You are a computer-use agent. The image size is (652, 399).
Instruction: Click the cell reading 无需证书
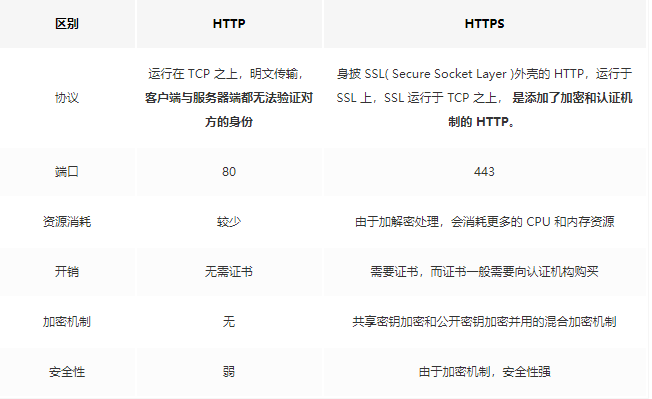tap(229, 271)
